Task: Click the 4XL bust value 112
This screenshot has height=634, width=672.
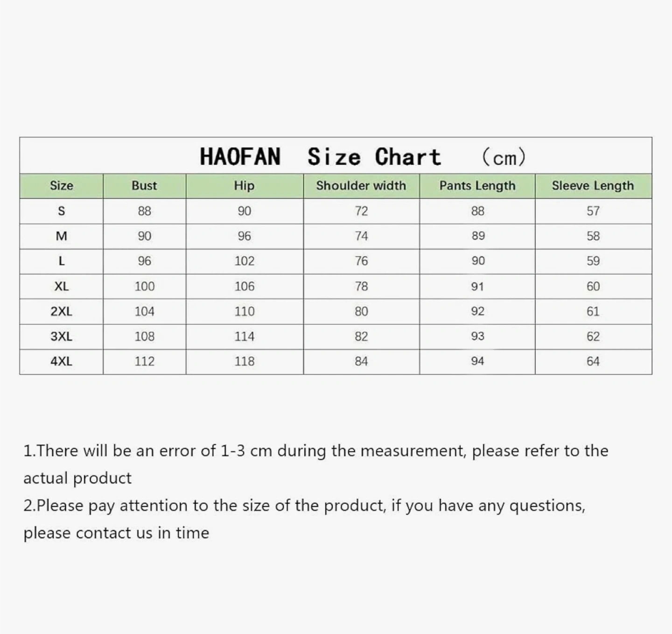Action: tap(144, 361)
